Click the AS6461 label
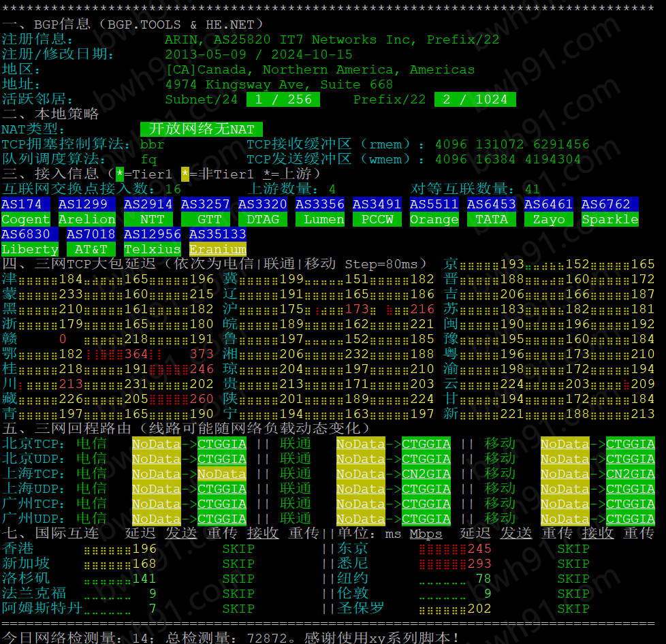666x644 pixels. pos(548,204)
